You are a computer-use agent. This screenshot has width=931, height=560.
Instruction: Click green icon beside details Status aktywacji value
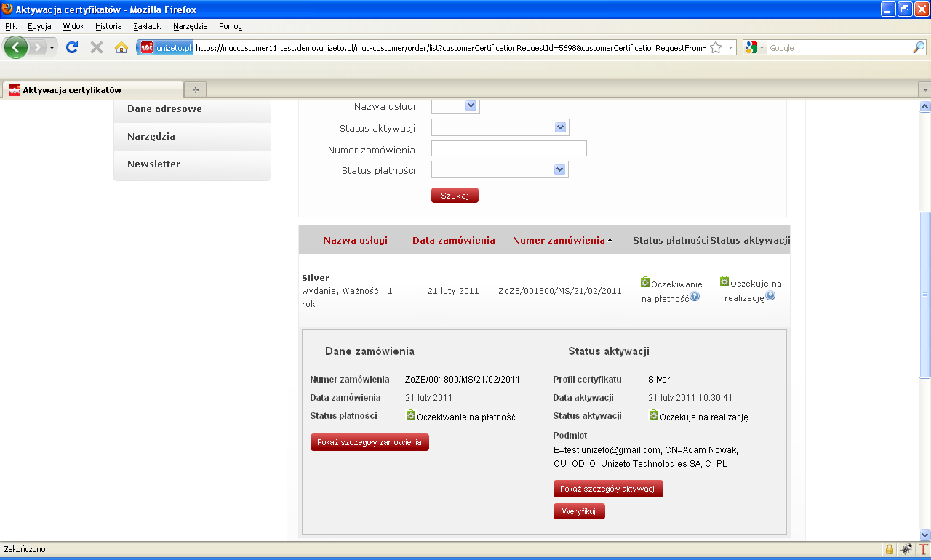(654, 415)
